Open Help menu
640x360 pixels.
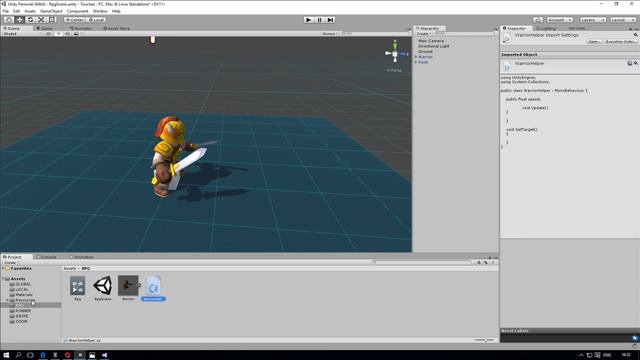click(x=116, y=11)
